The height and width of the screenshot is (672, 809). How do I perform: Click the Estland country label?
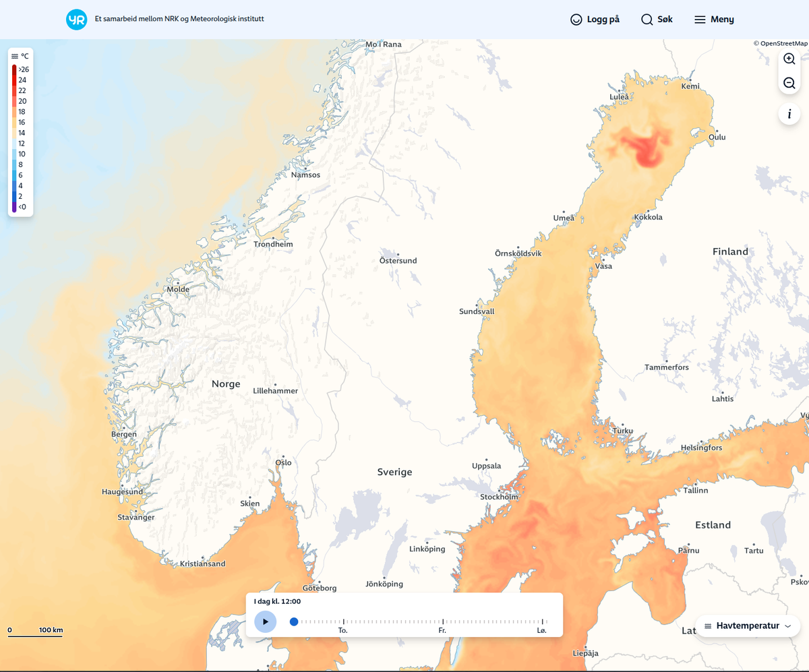point(713,524)
